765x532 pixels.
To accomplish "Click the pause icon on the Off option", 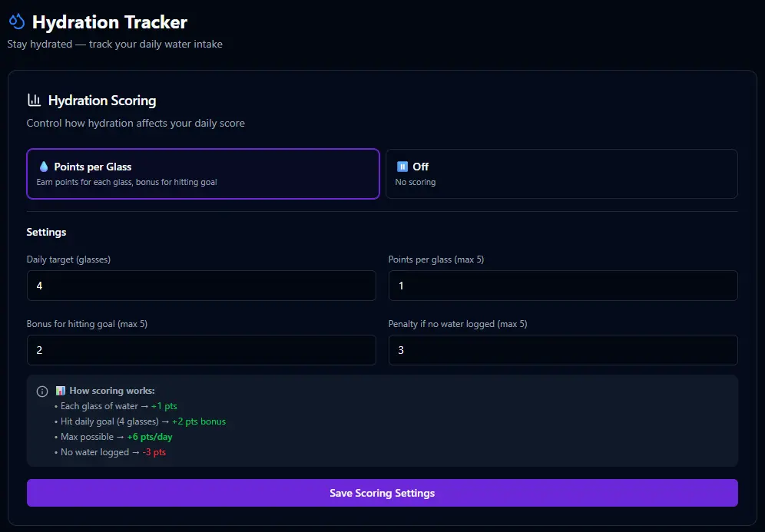I will click(402, 167).
